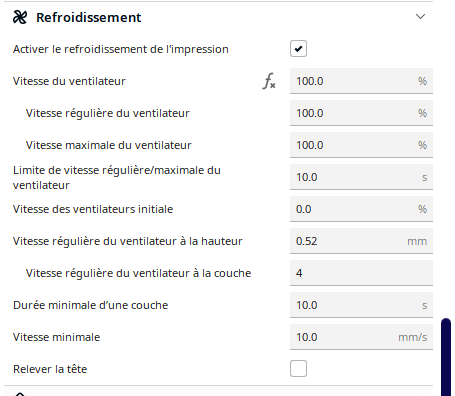455x396 pixels.
Task: Collapse the Refroidissement section chevron
Action: [420, 16]
